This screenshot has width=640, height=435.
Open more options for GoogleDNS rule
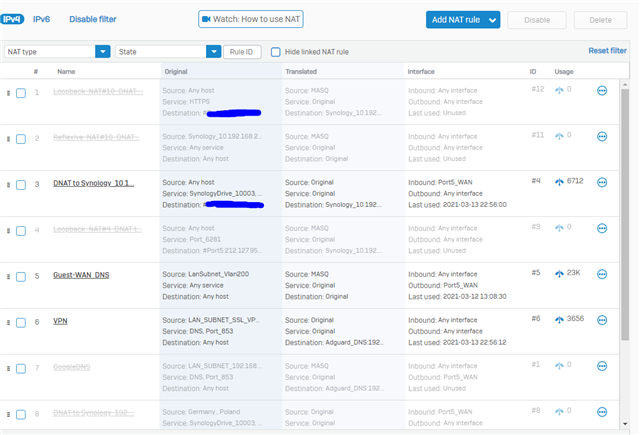click(x=602, y=366)
